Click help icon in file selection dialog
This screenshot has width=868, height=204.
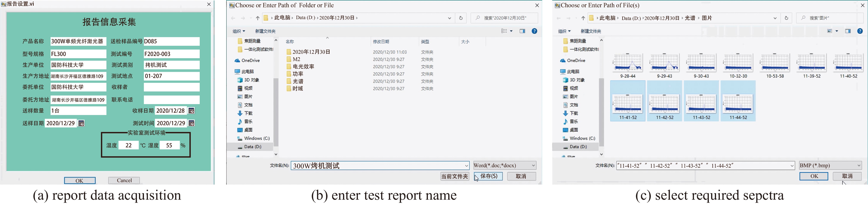(x=860, y=31)
